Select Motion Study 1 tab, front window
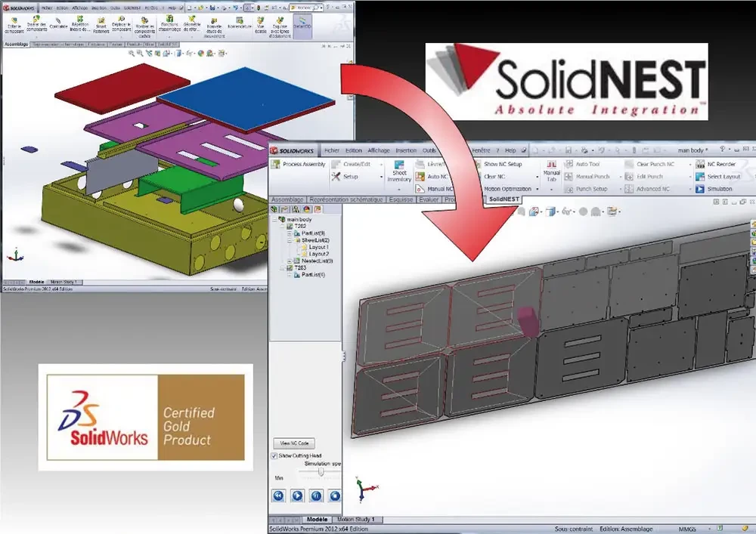The image size is (756, 534). tap(356, 520)
